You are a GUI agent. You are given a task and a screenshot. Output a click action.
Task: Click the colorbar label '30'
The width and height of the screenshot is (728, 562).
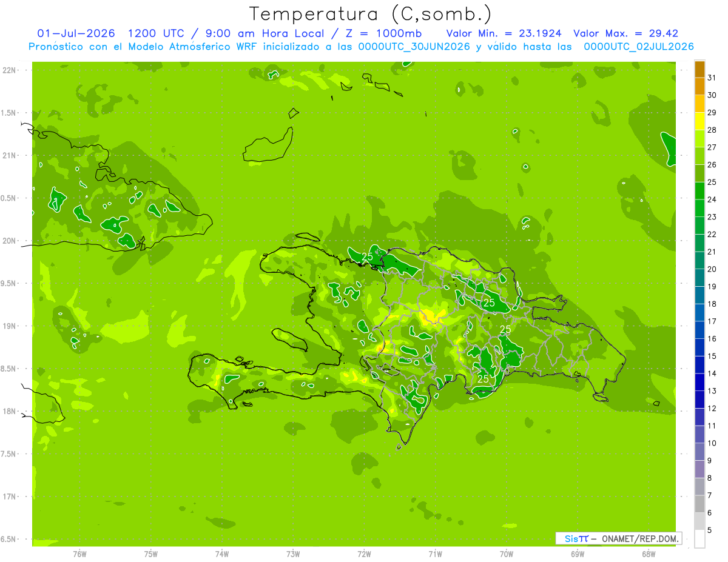[x=712, y=95]
